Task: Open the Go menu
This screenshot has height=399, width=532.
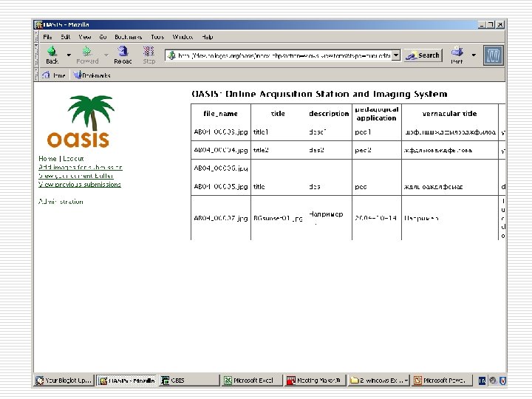Action: pyautogui.click(x=103, y=37)
